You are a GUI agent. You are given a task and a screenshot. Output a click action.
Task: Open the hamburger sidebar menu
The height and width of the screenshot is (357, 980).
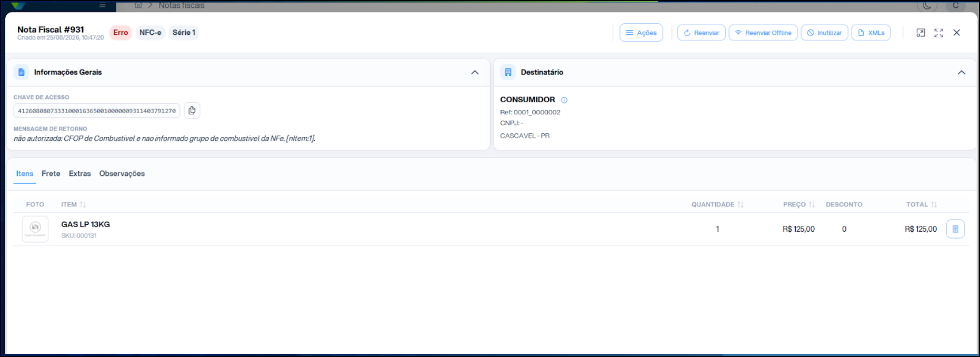coord(103,5)
